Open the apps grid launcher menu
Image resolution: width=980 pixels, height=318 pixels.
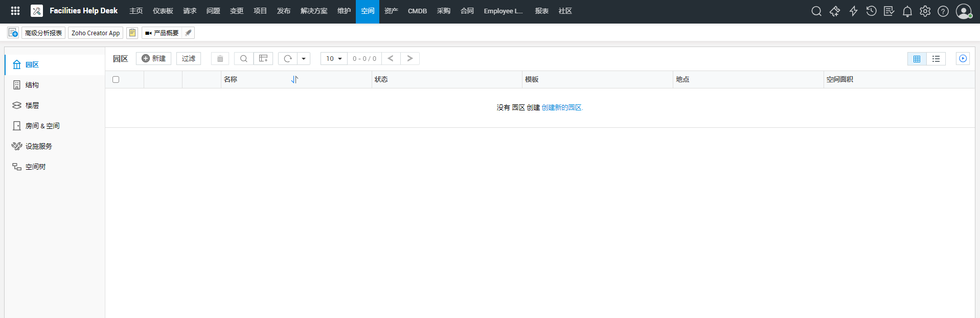[15, 11]
